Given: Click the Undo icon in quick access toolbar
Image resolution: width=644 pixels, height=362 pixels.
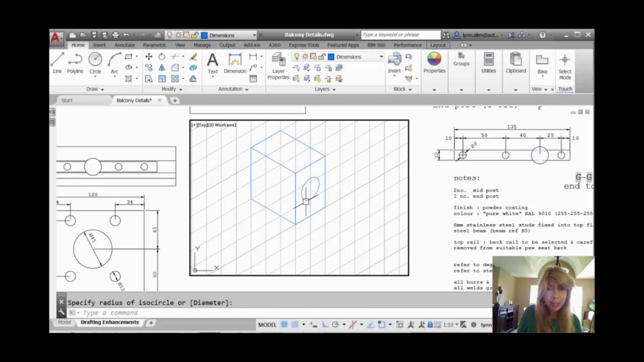Looking at the screenshot, I should (126, 35).
